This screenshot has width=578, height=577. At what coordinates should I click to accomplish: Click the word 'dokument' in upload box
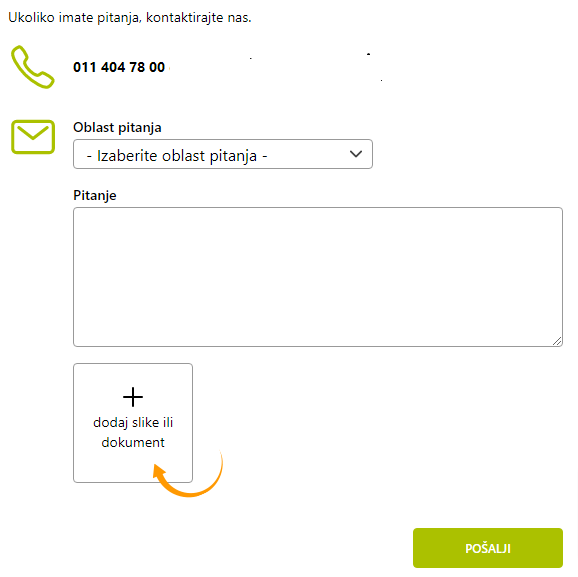pos(133,442)
